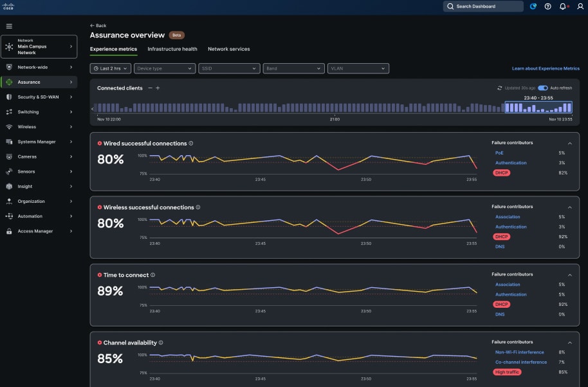
Task: Click DNS contributor under Wireless connections
Action: (x=500, y=247)
